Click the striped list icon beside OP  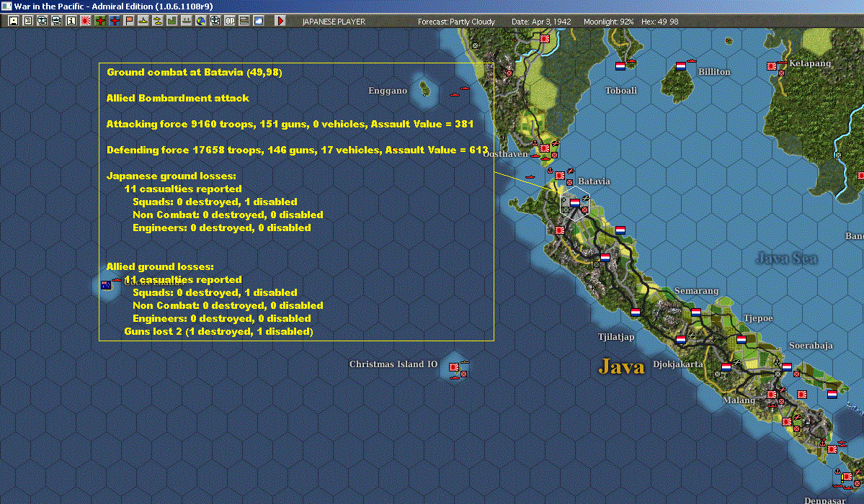[x=244, y=21]
